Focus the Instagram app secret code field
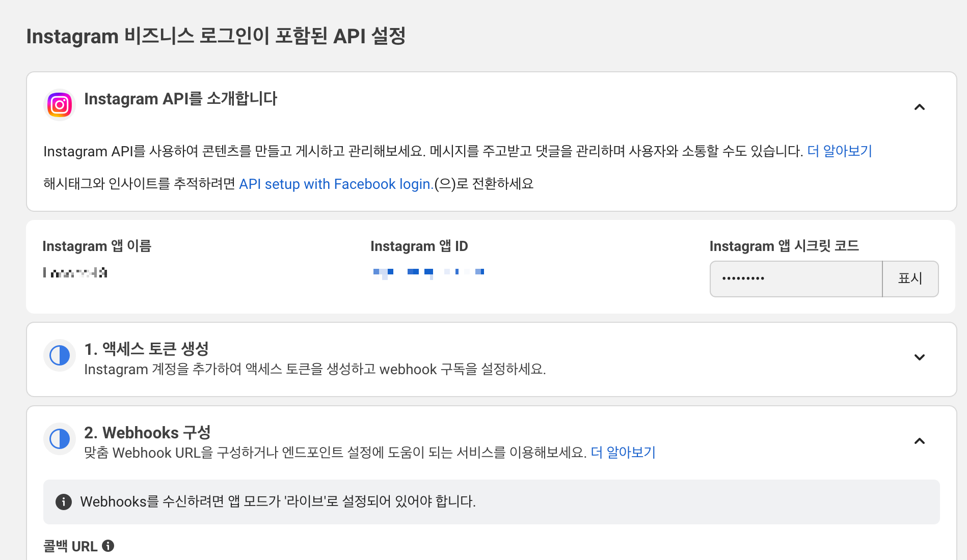 (796, 278)
